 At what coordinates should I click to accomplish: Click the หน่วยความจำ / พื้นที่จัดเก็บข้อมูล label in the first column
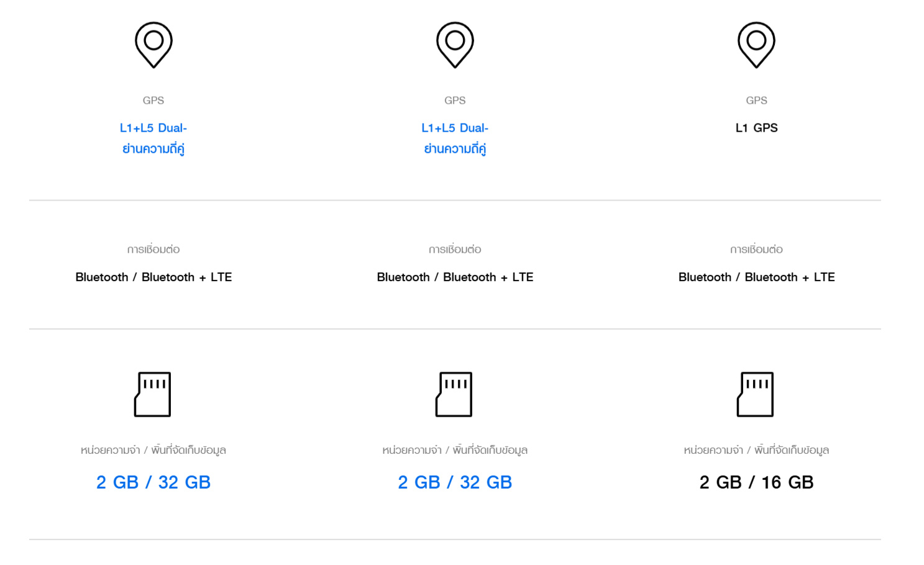point(153,450)
